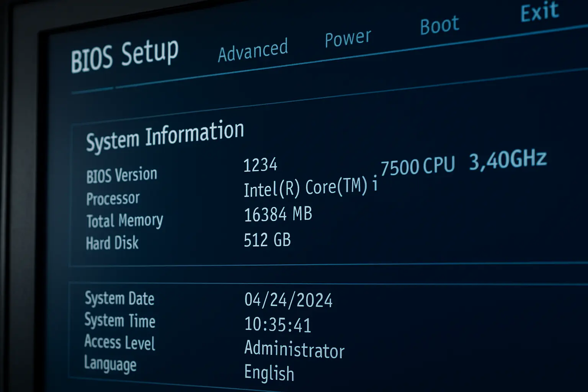The height and width of the screenshot is (392, 588).
Task: Select the Hard Disk label
Action: click(112, 243)
